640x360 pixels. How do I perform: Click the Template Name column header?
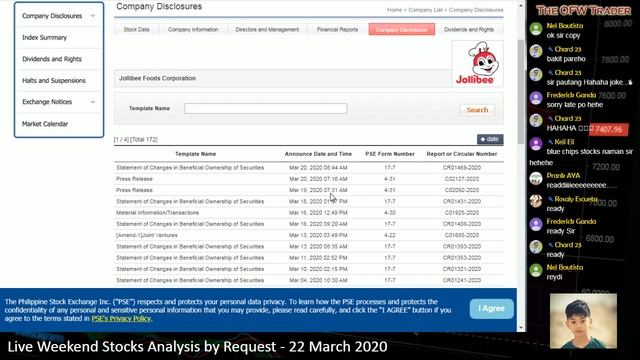point(196,154)
